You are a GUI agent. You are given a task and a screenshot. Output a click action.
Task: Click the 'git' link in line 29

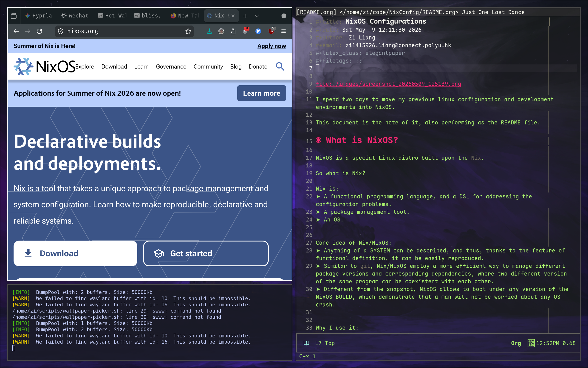pyautogui.click(x=365, y=266)
